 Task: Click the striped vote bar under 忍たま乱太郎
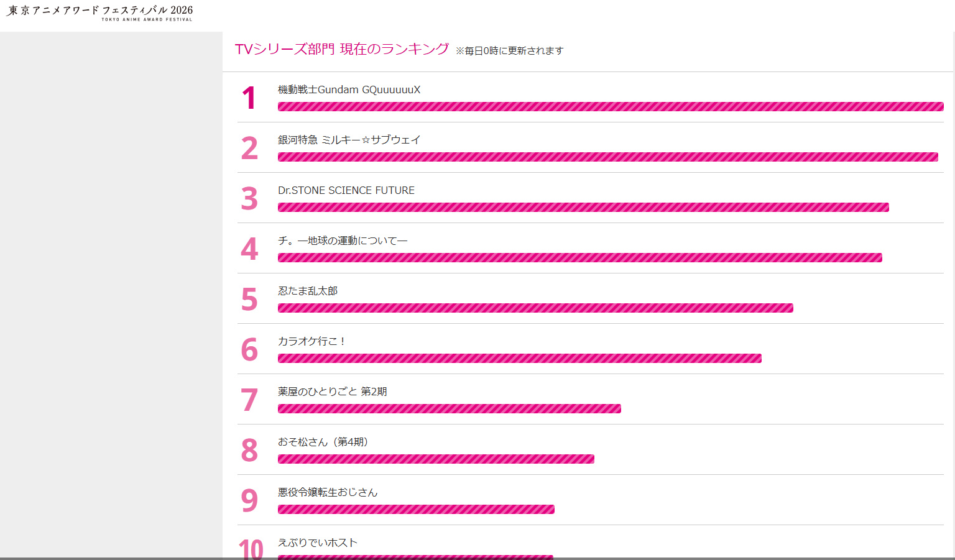[x=535, y=308]
